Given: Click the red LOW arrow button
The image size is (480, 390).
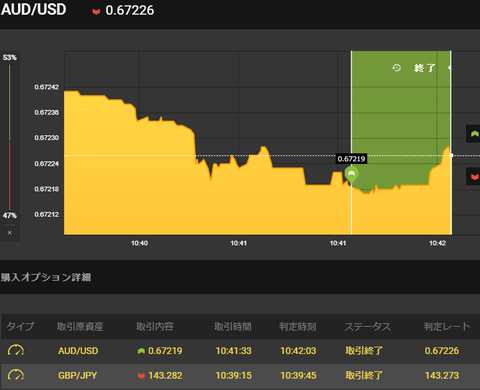Looking at the screenshot, I should click(473, 177).
